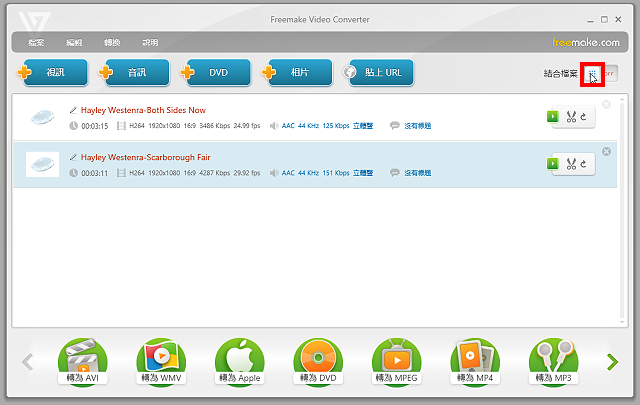This screenshot has width=640, height=405.
Task: Convert to MP4 with 轉為 MP4
Action: [x=475, y=362]
